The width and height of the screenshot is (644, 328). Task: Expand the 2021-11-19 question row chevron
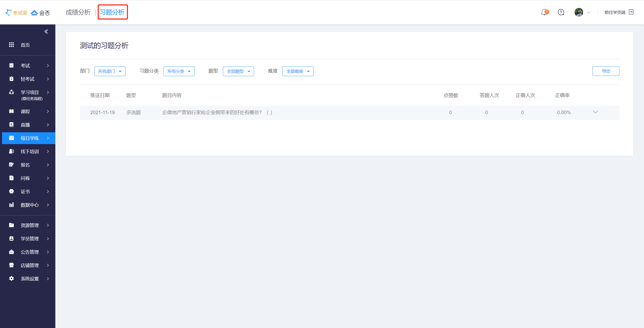point(595,112)
